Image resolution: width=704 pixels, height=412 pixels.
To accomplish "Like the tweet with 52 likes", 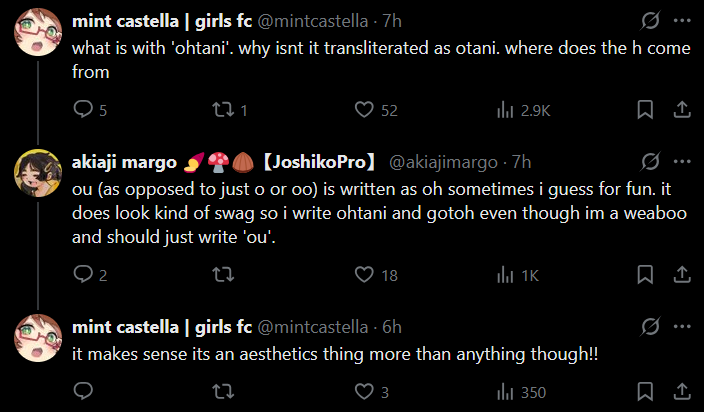I will 365,110.
